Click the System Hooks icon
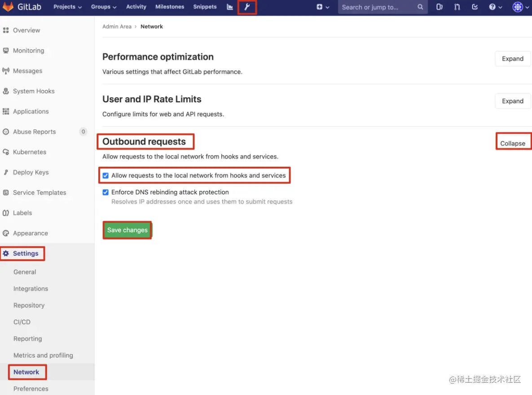532x395 pixels. tap(6, 91)
